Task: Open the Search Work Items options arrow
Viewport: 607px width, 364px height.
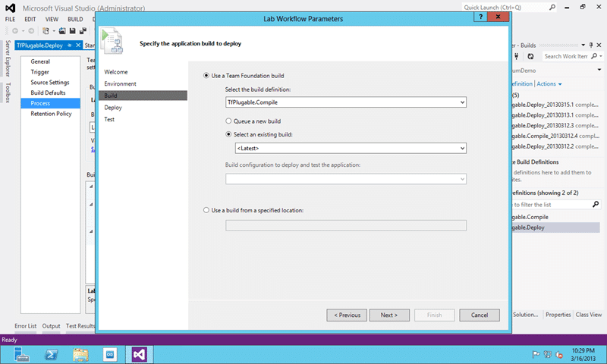Action: click(x=601, y=56)
